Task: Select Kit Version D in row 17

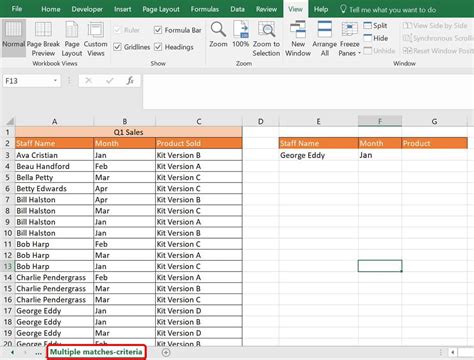Action: coord(199,311)
